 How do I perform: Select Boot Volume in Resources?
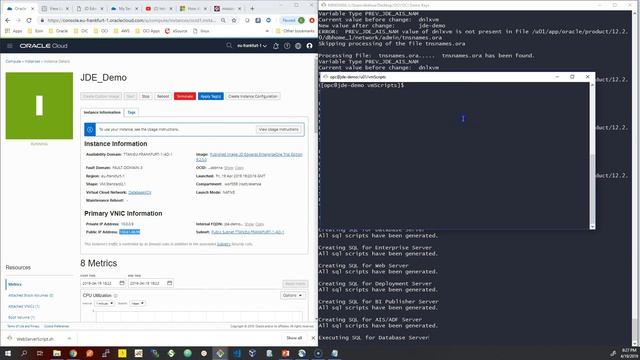21,317
